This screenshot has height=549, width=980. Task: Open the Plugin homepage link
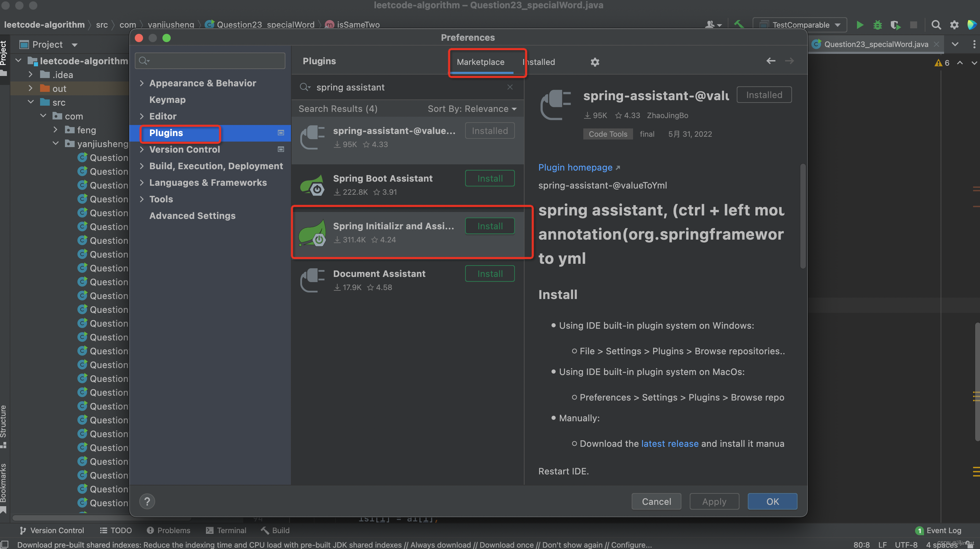575,167
